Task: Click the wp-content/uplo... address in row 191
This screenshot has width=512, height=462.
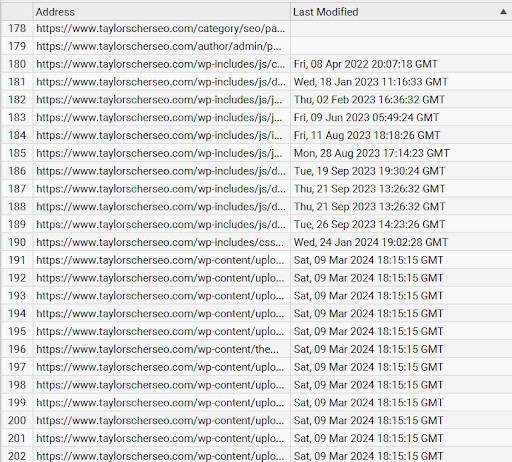Action: click(160, 260)
